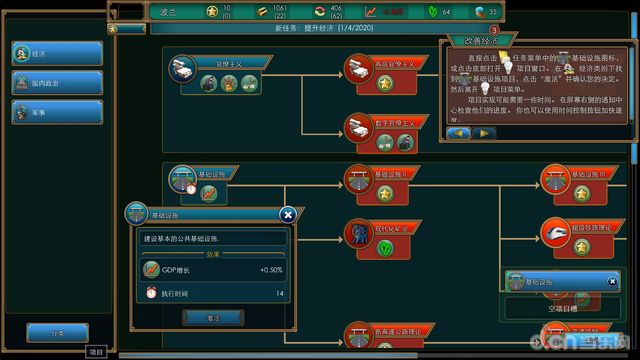Click the 激活 activate button
Viewport: 640px width, 360px height.
point(213,318)
